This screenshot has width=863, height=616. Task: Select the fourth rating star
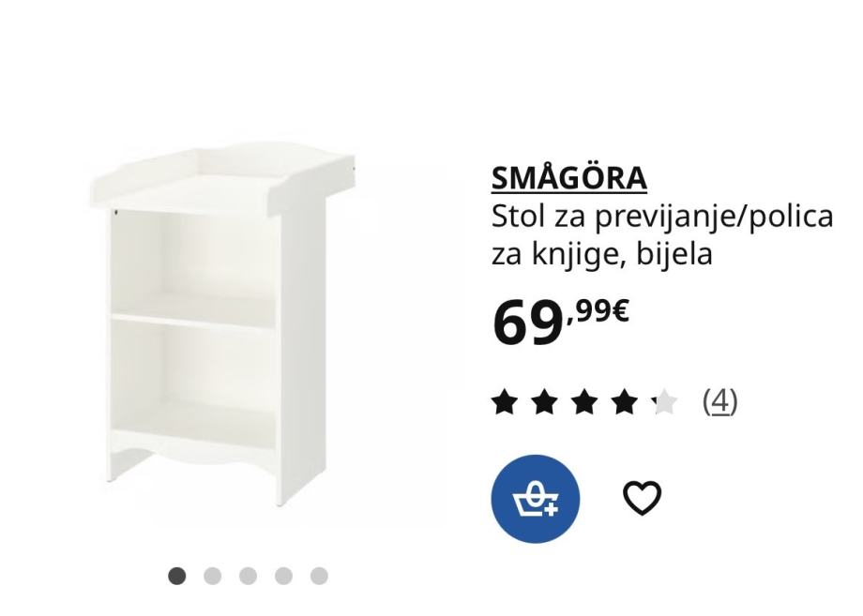(624, 401)
